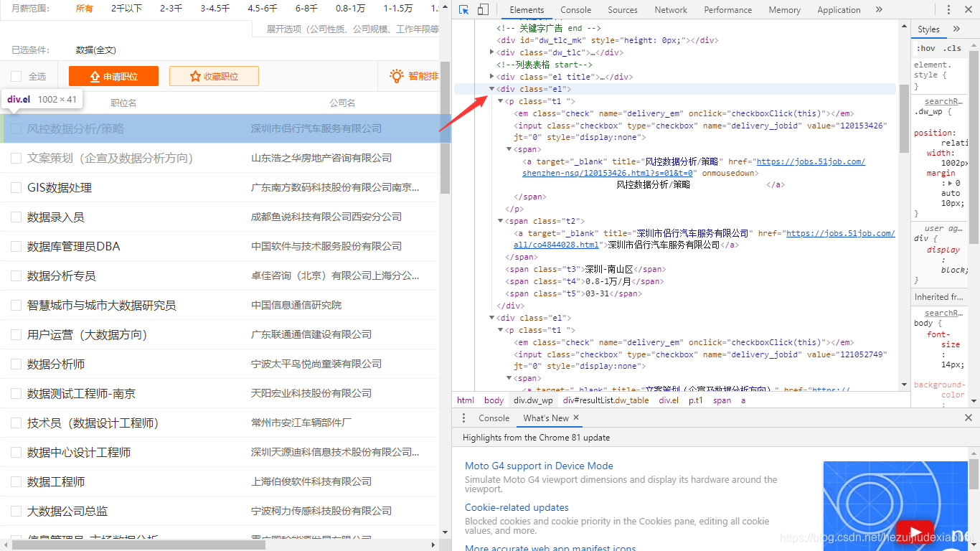Viewport: 980px width, 551px height.
Task: Play the Chrome 81 update video thumbnail
Action: click(x=914, y=533)
